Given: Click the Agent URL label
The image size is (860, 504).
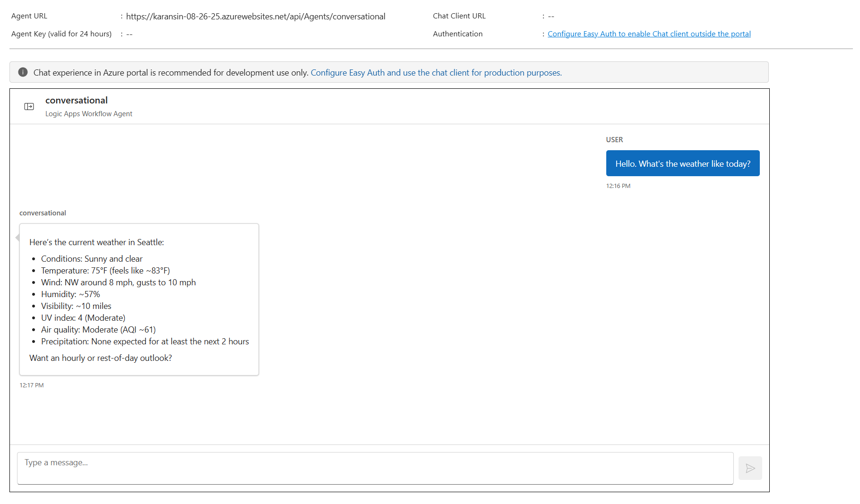Looking at the screenshot, I should coord(29,16).
